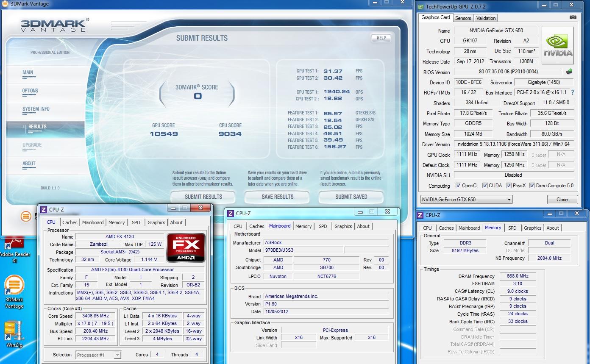This screenshot has height=364, width=590.
Task: Click the Close button in GPU-Z
Action: point(562,199)
